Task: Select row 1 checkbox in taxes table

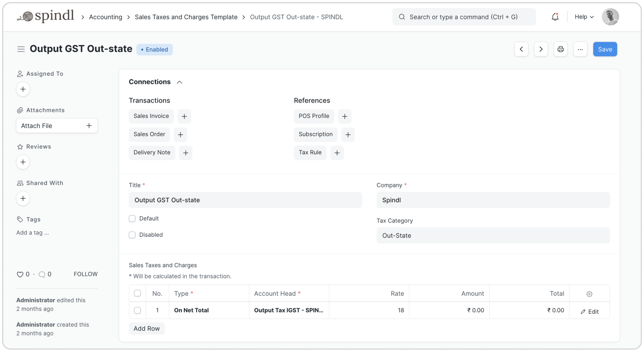Action: (137, 310)
